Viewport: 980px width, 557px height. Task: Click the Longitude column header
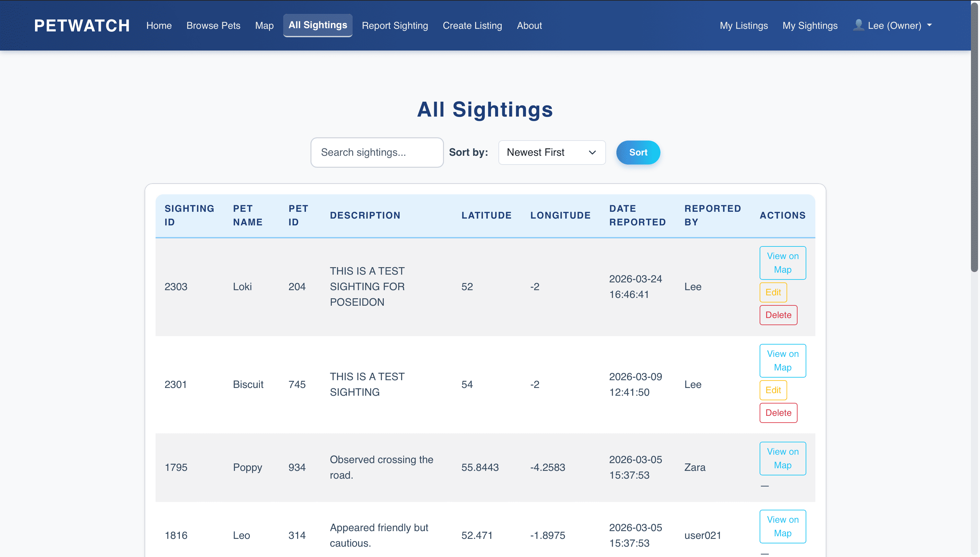560,215
